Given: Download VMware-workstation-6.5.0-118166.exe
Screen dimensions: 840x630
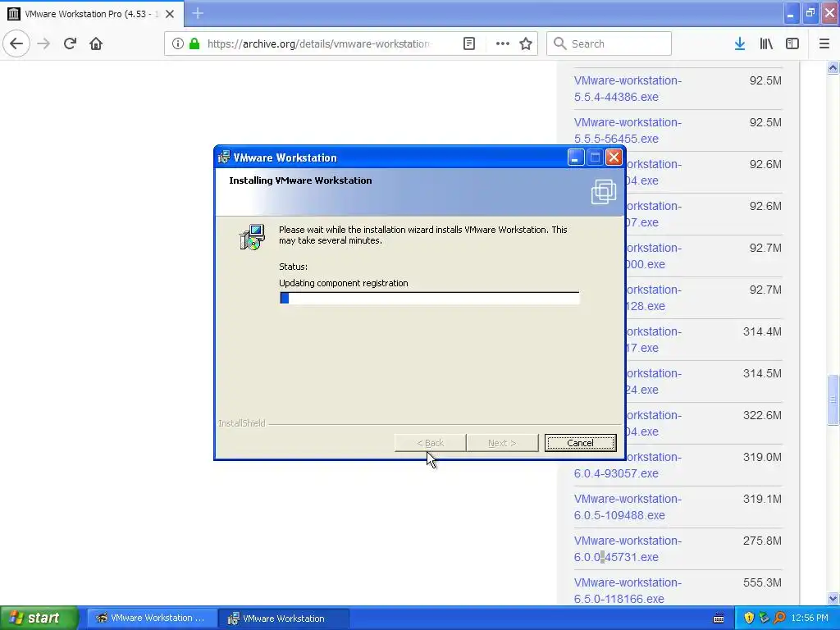Looking at the screenshot, I should (x=628, y=591).
